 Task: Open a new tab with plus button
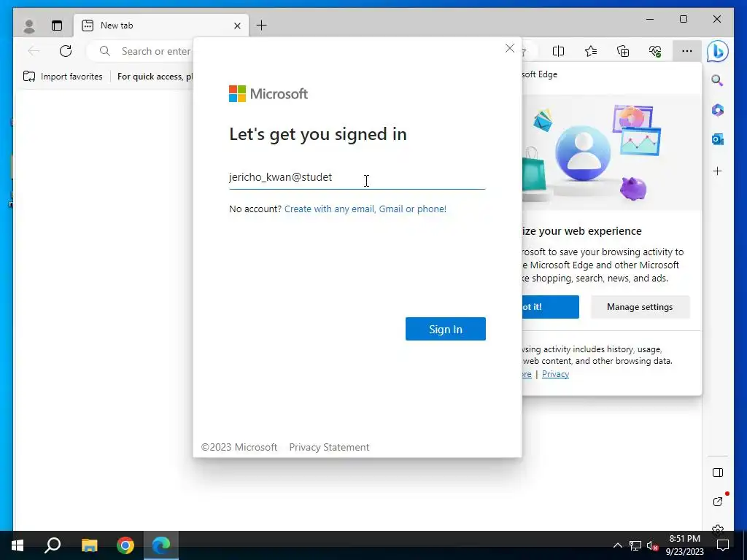262,26
